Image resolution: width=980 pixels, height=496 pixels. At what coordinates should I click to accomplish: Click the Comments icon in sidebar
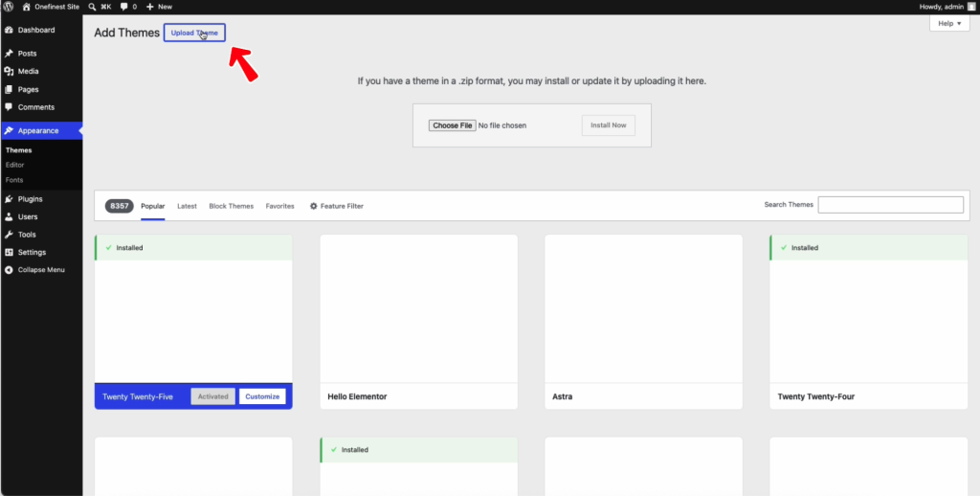coord(9,107)
